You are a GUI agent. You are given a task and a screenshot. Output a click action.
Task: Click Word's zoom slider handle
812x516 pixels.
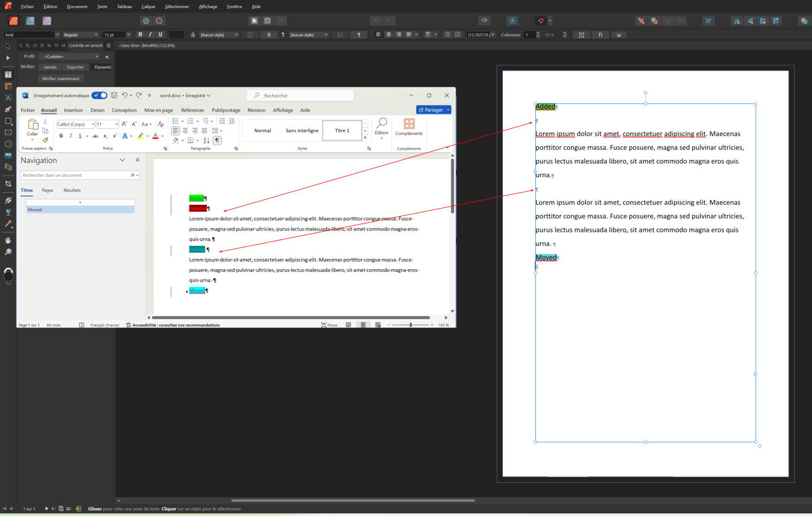pos(411,325)
